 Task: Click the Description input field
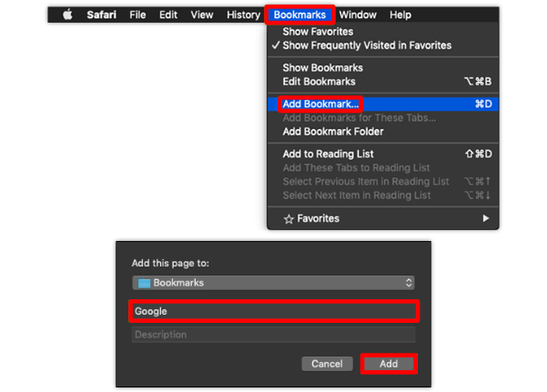coord(273,335)
